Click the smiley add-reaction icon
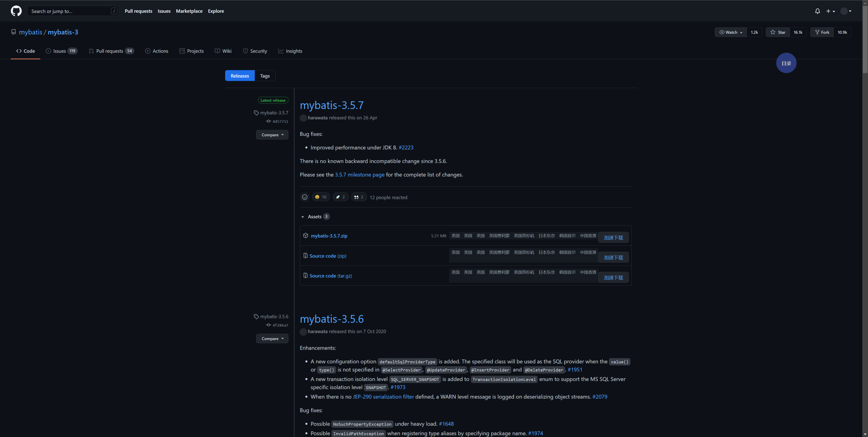 [x=304, y=197]
